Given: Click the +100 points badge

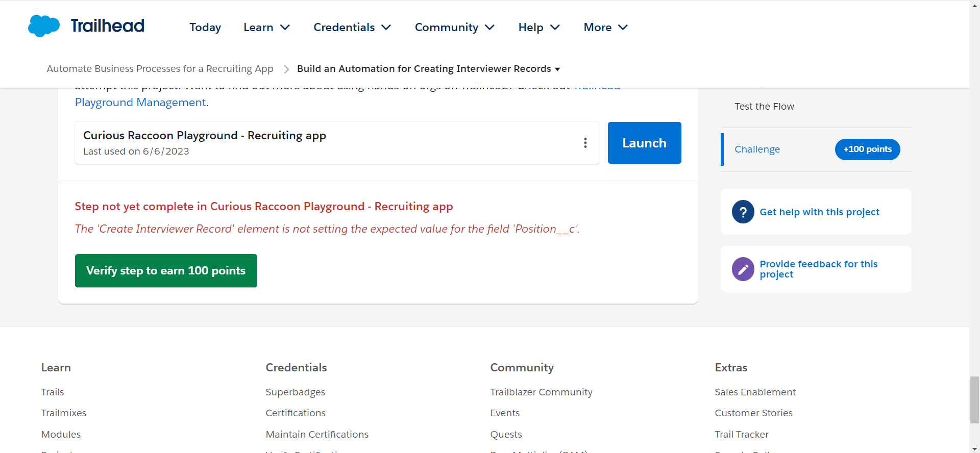Looking at the screenshot, I should pyautogui.click(x=867, y=149).
